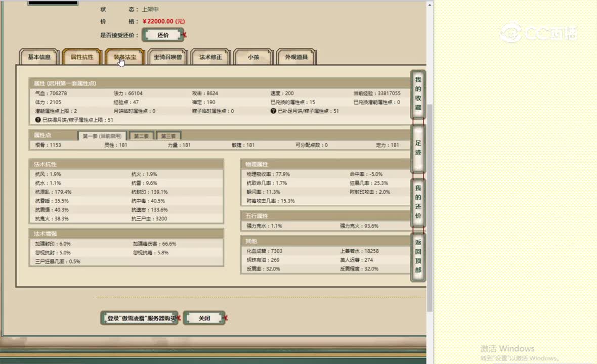The image size is (597, 364).
Task: Click 经验点: 47 value
Action: [126, 102]
